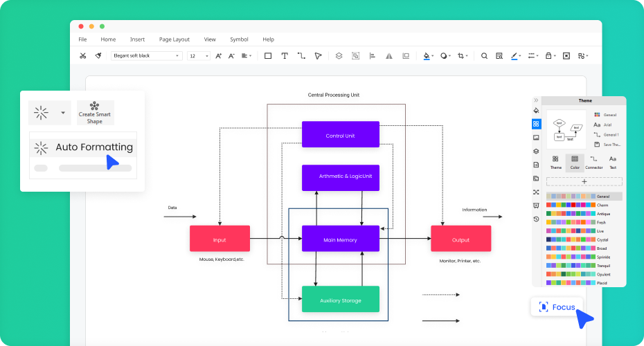644x346 pixels.
Task: Click the search magnifier icon
Action: (x=484, y=56)
